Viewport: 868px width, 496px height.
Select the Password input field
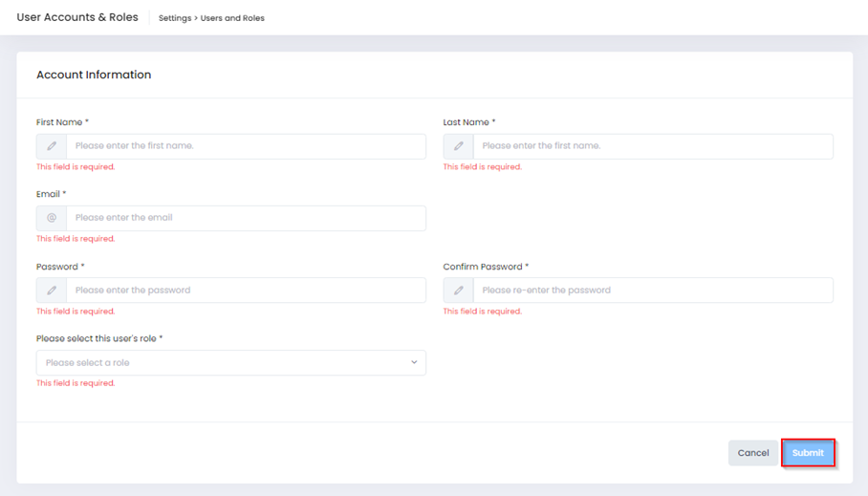(246, 291)
